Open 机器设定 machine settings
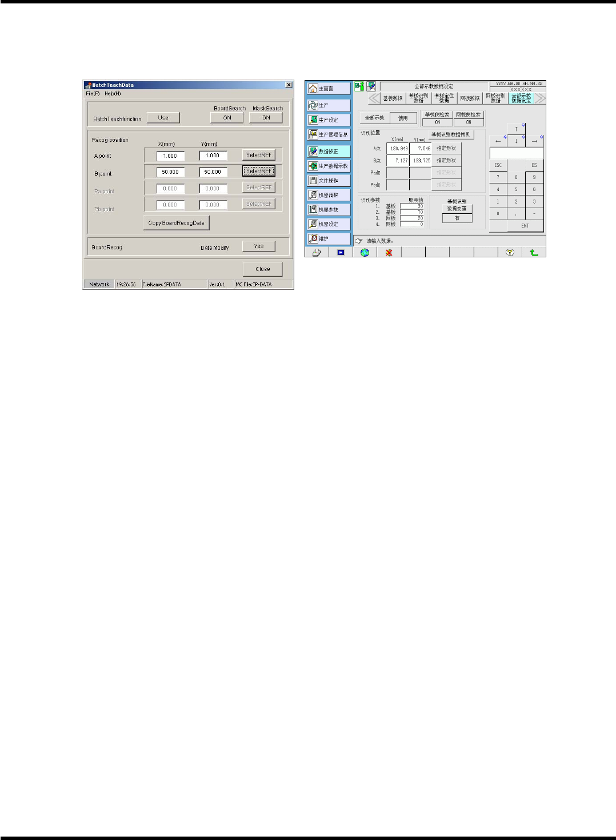The width and height of the screenshot is (616, 840). 328,224
